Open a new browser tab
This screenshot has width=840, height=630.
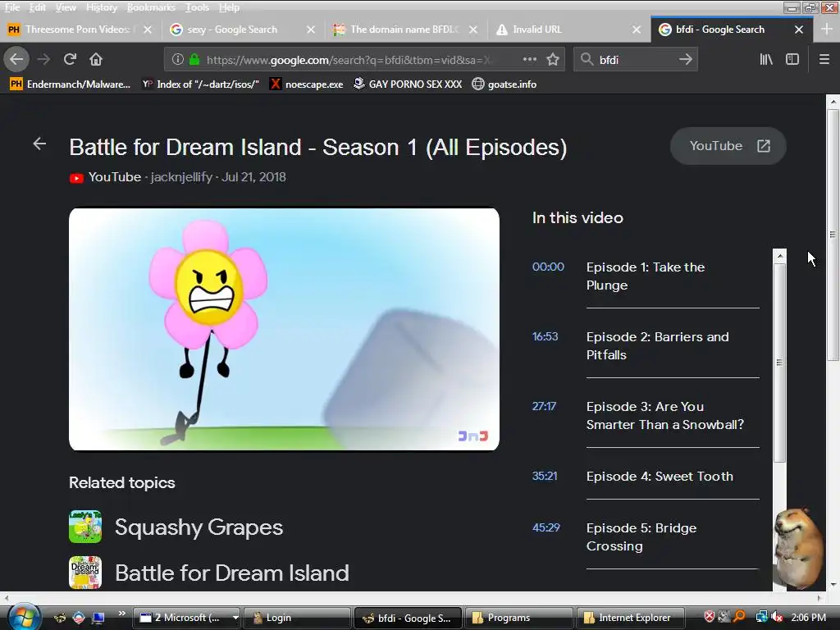(827, 29)
